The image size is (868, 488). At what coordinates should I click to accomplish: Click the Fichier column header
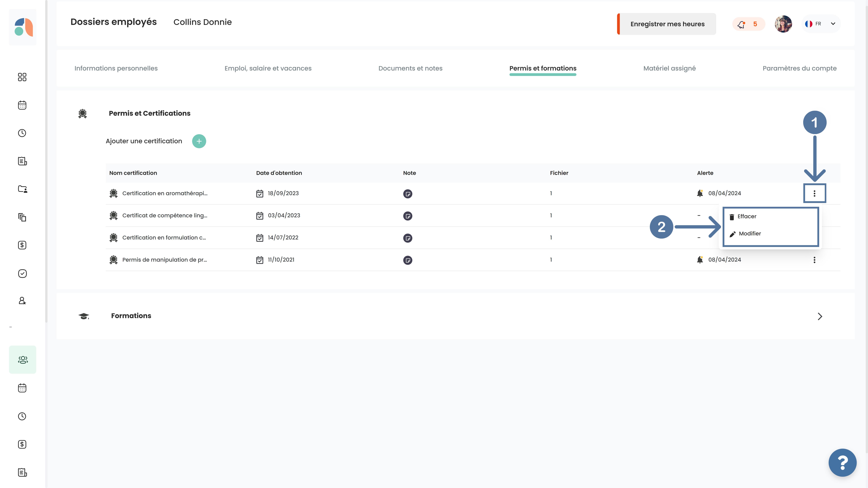[559, 173]
